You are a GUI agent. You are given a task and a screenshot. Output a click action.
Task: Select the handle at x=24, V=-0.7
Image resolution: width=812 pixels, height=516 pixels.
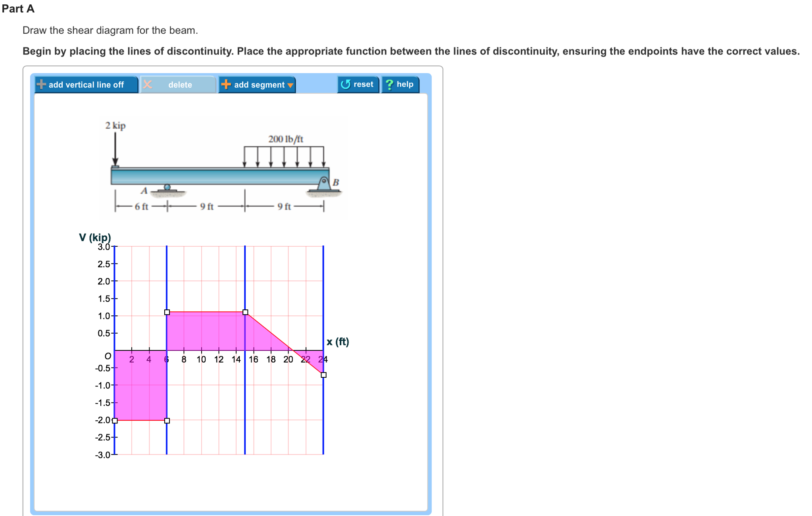click(323, 375)
